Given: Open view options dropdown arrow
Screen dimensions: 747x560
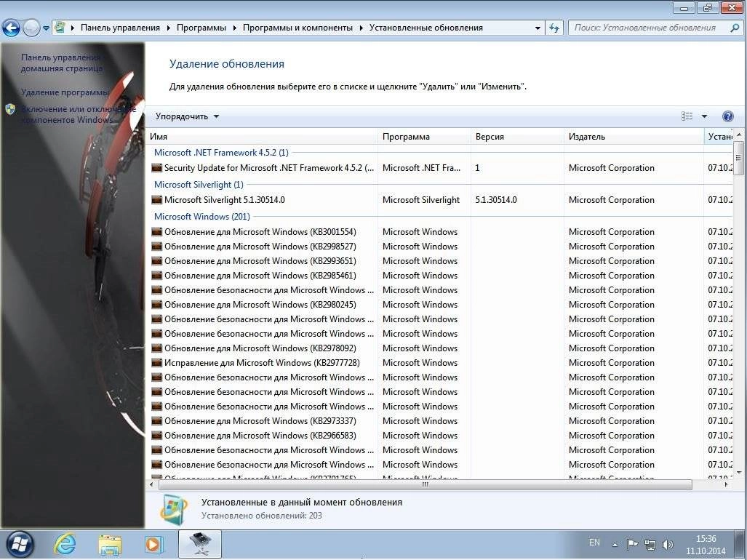Looking at the screenshot, I should tap(704, 116).
